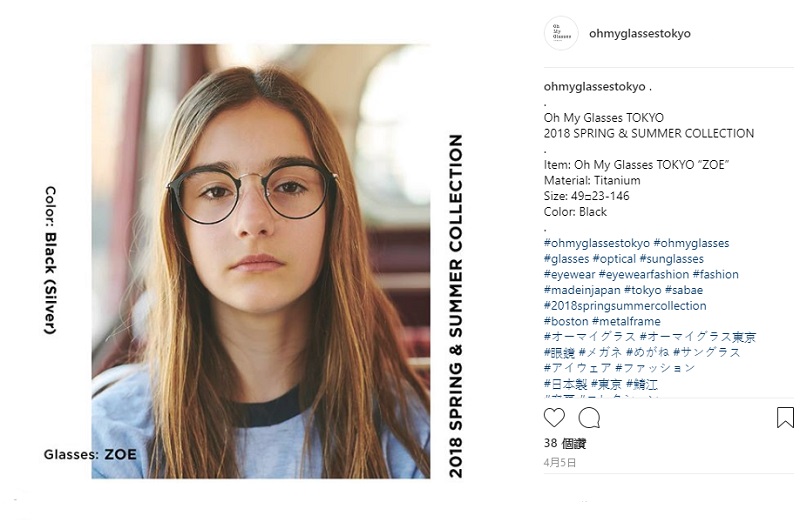View the 38 likes count
The image size is (800, 522).
565,443
